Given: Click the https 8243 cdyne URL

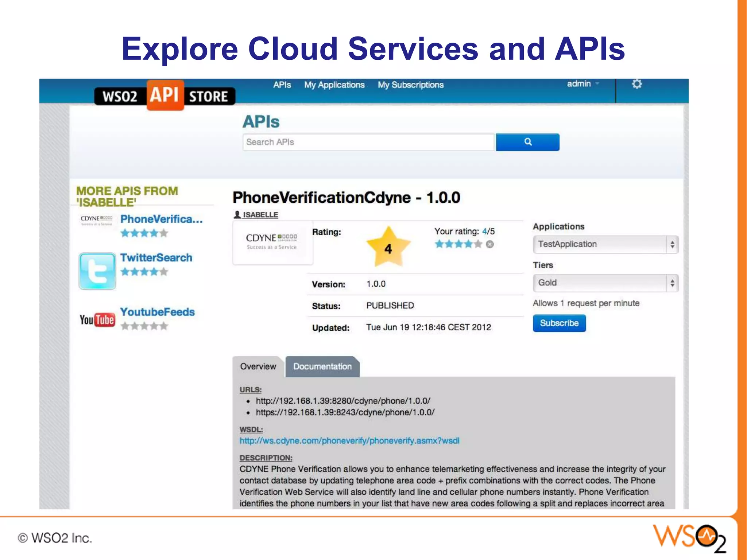Looking at the screenshot, I should 345,412.
